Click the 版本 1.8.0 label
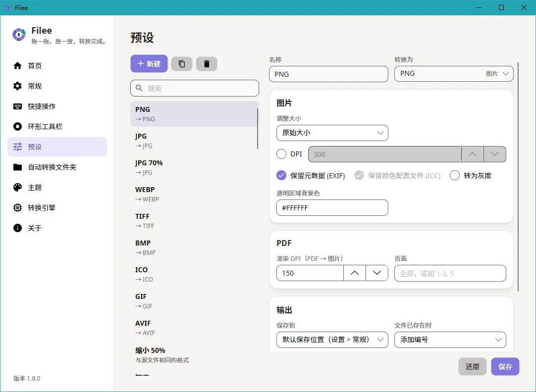Screen dimensions: 536x392 click(27, 378)
